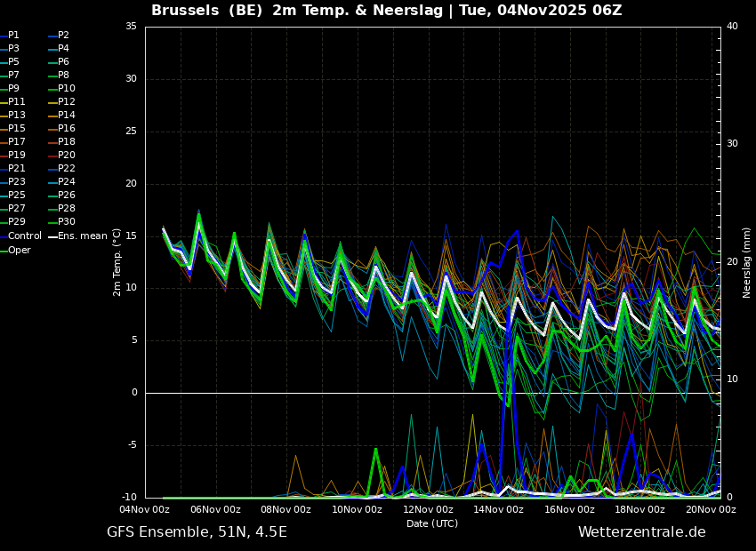Image resolution: width=756 pixels, height=551 pixels.
Task: Click the P21 legend entry
Action: click(16, 169)
